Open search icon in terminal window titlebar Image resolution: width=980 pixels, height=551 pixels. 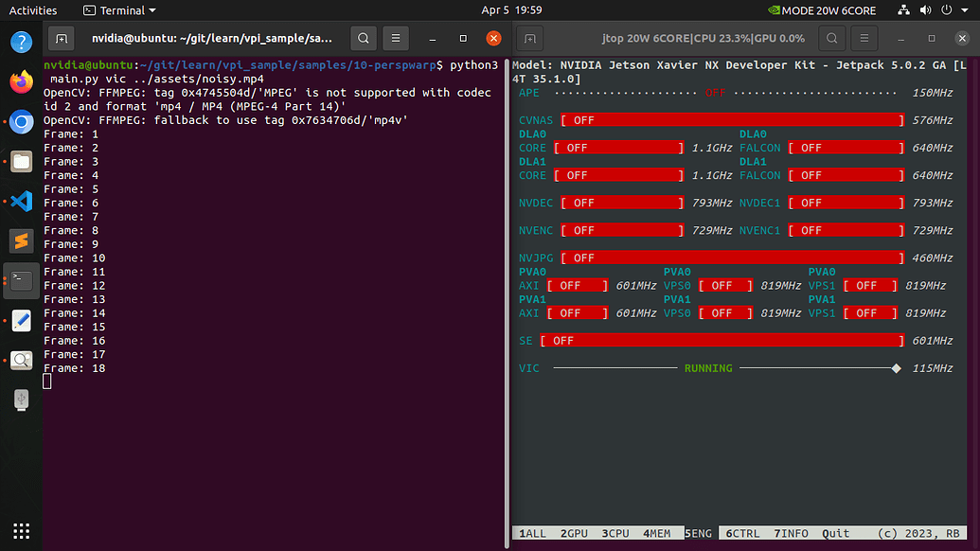(x=363, y=38)
